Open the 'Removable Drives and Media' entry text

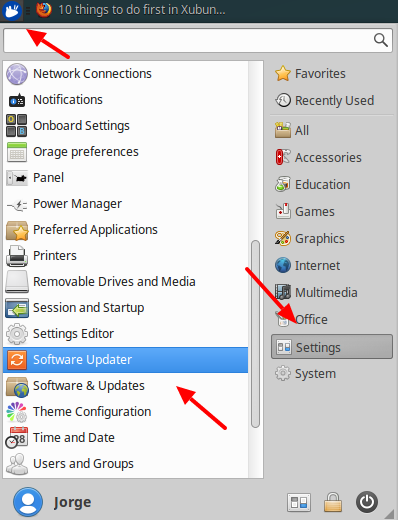pyautogui.click(x=114, y=282)
